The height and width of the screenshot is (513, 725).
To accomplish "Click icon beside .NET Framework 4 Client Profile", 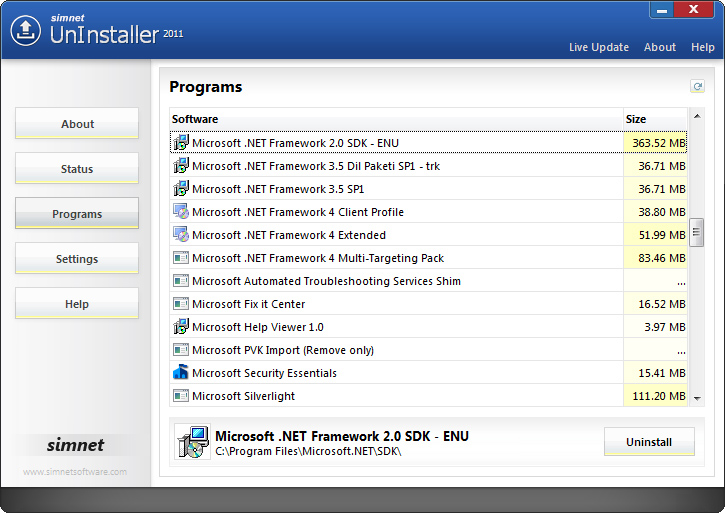I will [x=181, y=211].
